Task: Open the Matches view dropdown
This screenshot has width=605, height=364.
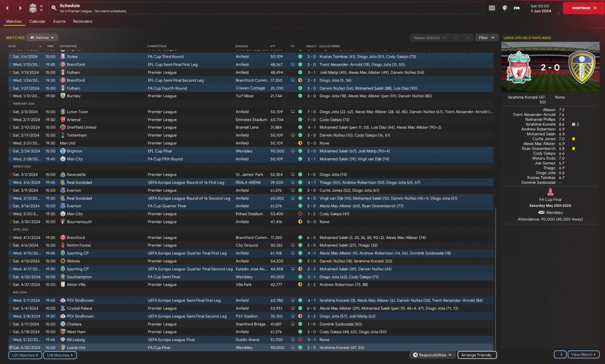Action: click(43, 38)
